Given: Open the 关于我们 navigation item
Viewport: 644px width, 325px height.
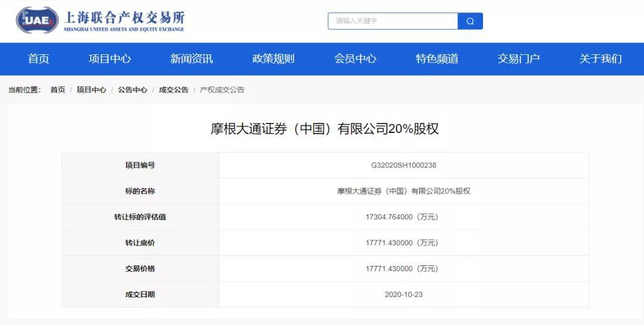Looking at the screenshot, I should 600,59.
